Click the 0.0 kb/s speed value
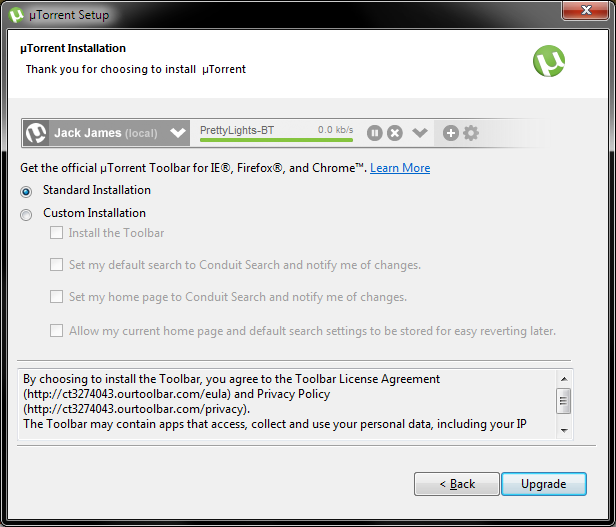Viewport: 616px width, 527px height. pyautogui.click(x=336, y=130)
